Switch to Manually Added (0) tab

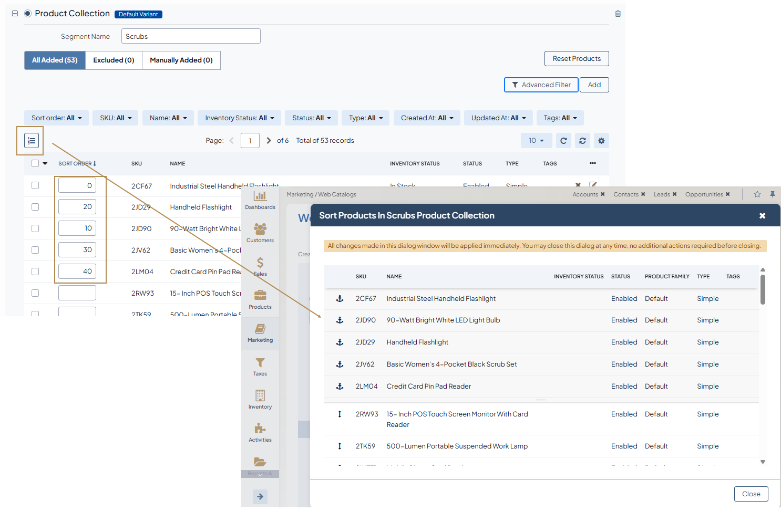(181, 60)
